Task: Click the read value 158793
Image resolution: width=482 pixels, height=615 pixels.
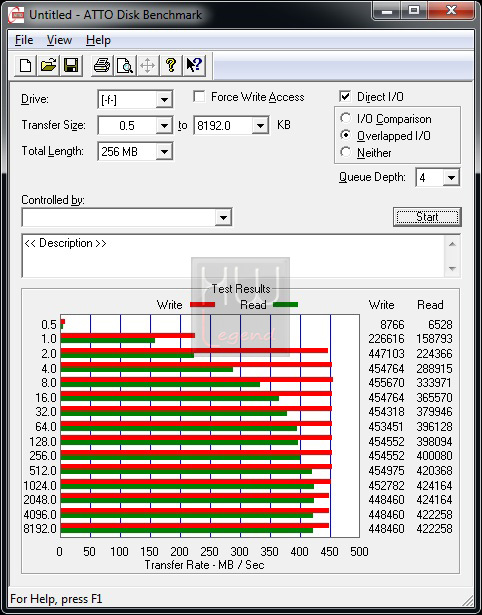Action: pyautogui.click(x=435, y=338)
